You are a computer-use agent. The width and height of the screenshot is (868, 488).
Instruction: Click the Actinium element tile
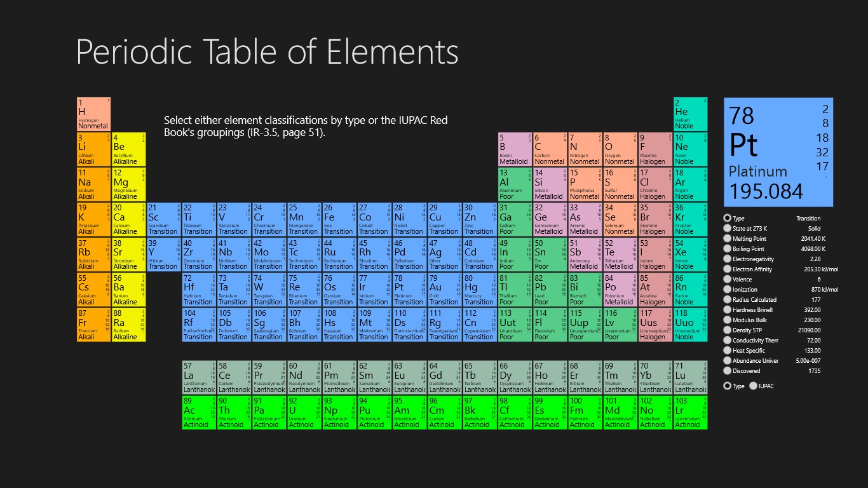click(199, 412)
